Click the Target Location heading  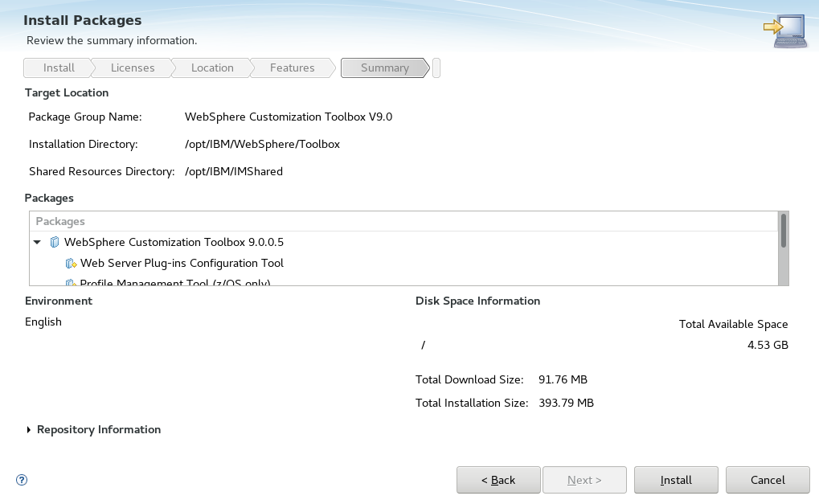click(x=67, y=93)
